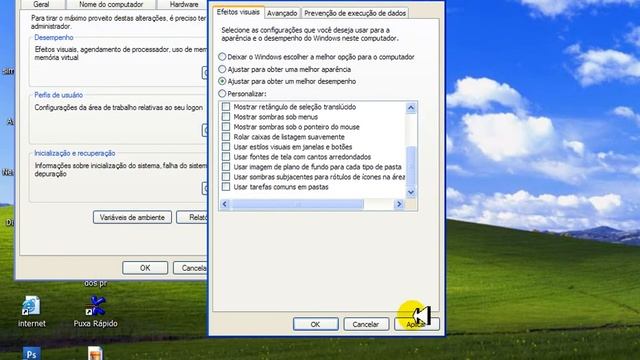
Task: Click the list's scroll down arrow
Action: pyautogui.click(x=411, y=192)
